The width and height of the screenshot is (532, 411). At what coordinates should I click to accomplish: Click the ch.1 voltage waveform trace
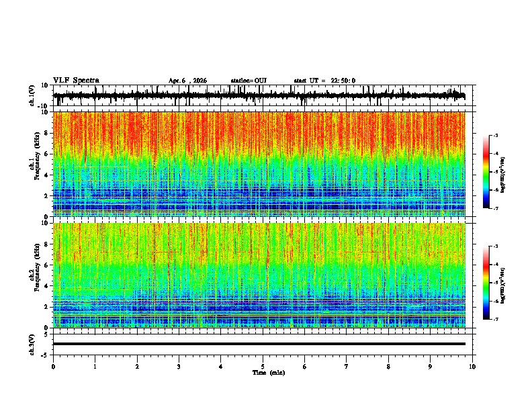pyautogui.click(x=259, y=95)
